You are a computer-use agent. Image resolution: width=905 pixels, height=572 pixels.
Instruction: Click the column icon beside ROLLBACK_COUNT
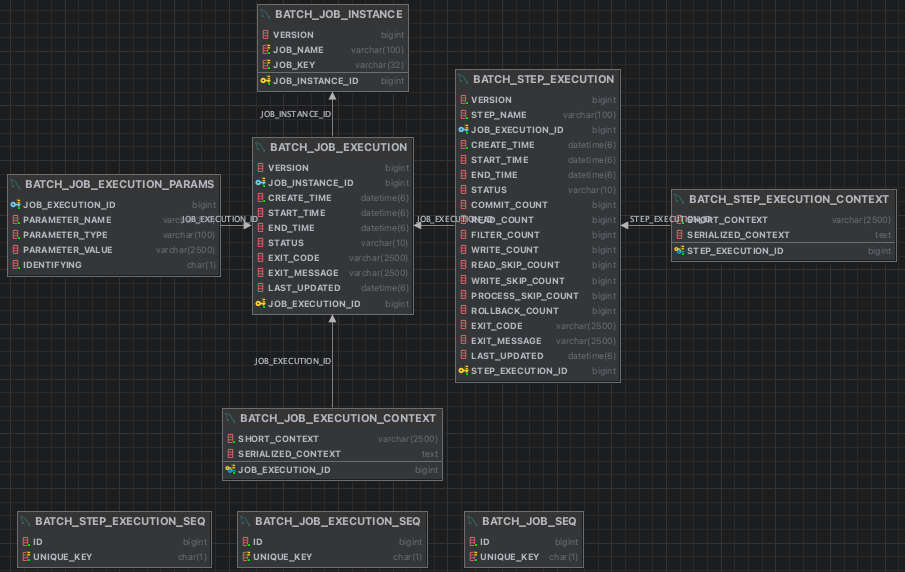(463, 311)
